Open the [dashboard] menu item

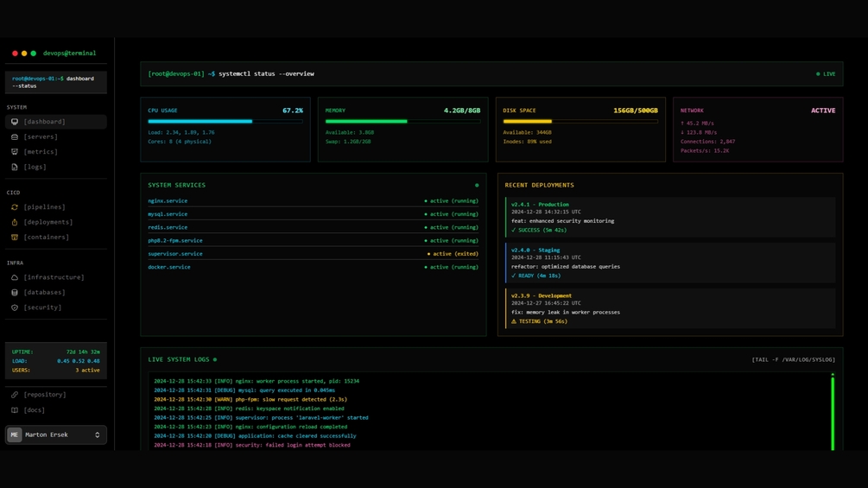click(56, 122)
